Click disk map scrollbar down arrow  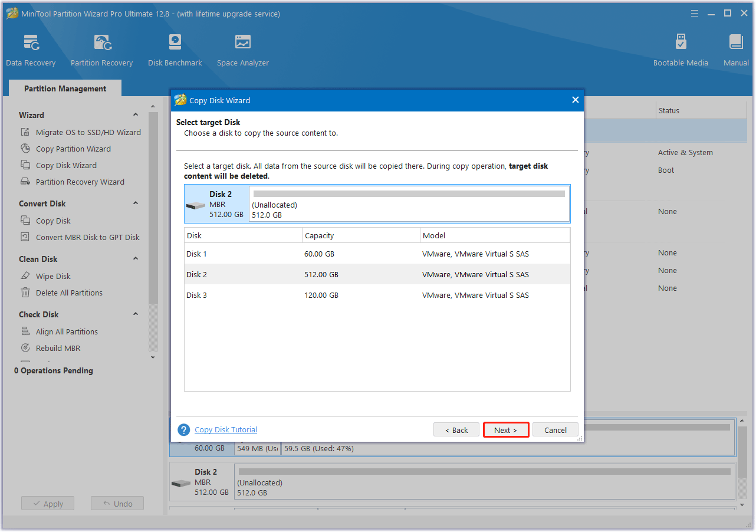(742, 505)
